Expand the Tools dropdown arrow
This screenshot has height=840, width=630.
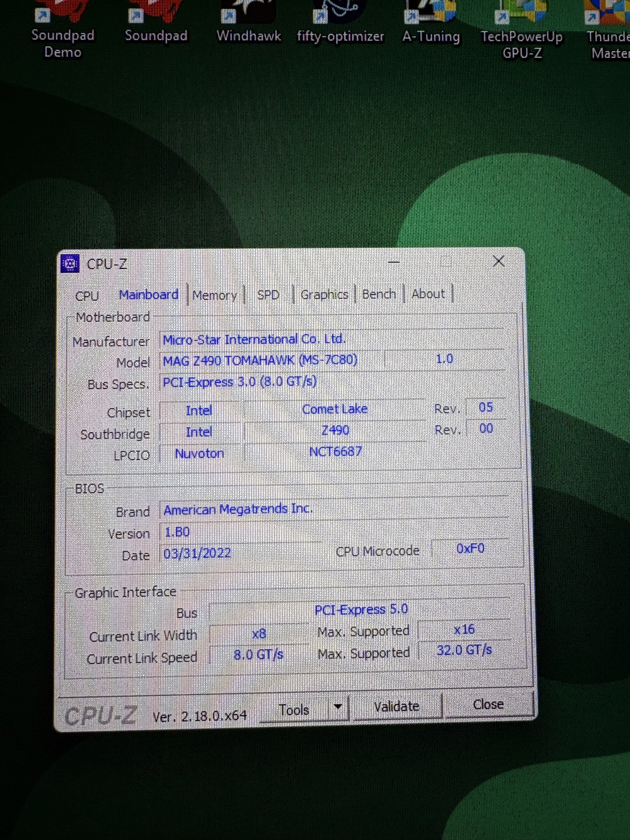(338, 707)
